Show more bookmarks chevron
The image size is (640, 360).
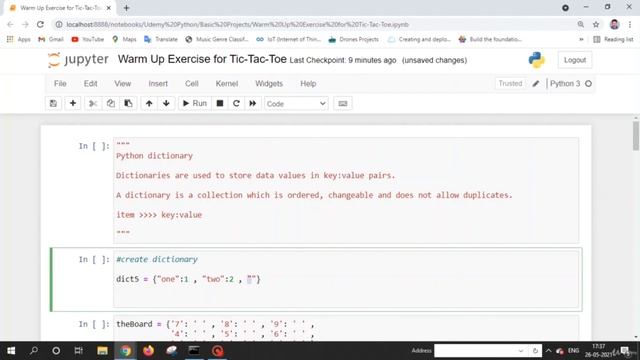point(581,40)
